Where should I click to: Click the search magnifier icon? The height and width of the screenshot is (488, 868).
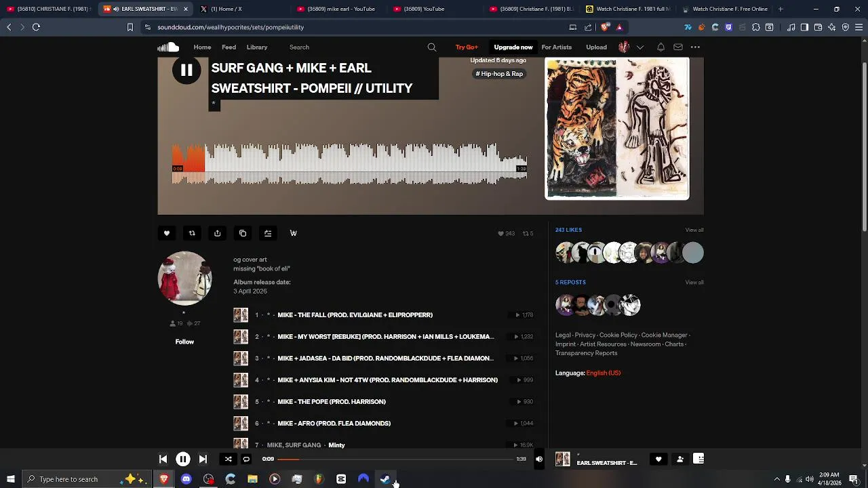point(432,47)
